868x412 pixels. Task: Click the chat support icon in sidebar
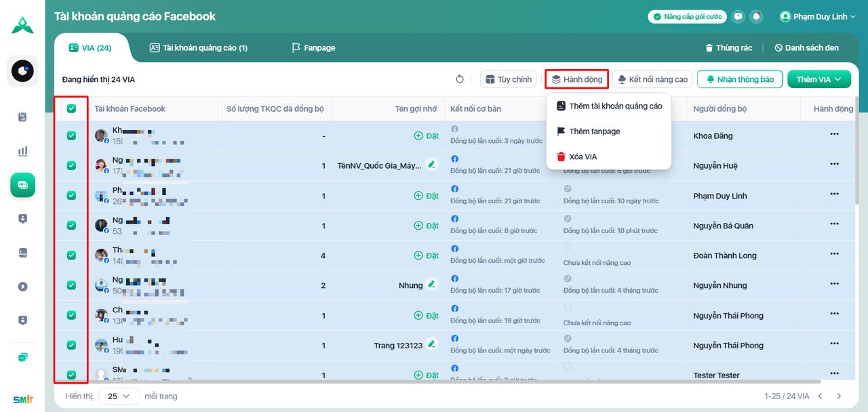point(22,357)
